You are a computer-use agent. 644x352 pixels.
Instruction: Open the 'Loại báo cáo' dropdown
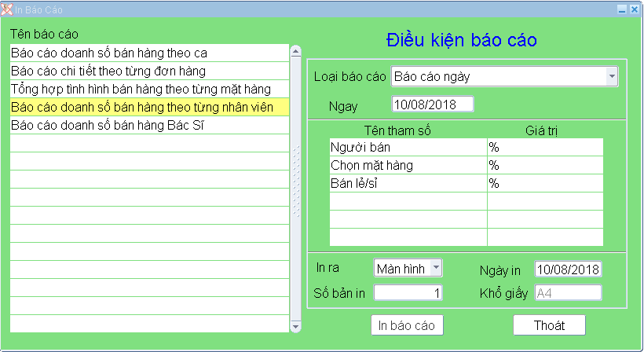click(x=611, y=76)
